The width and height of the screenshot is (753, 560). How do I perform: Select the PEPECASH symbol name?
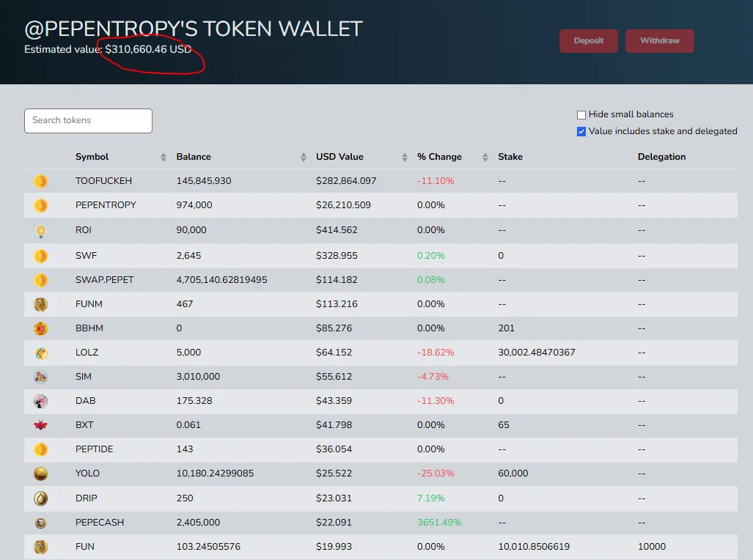(100, 523)
